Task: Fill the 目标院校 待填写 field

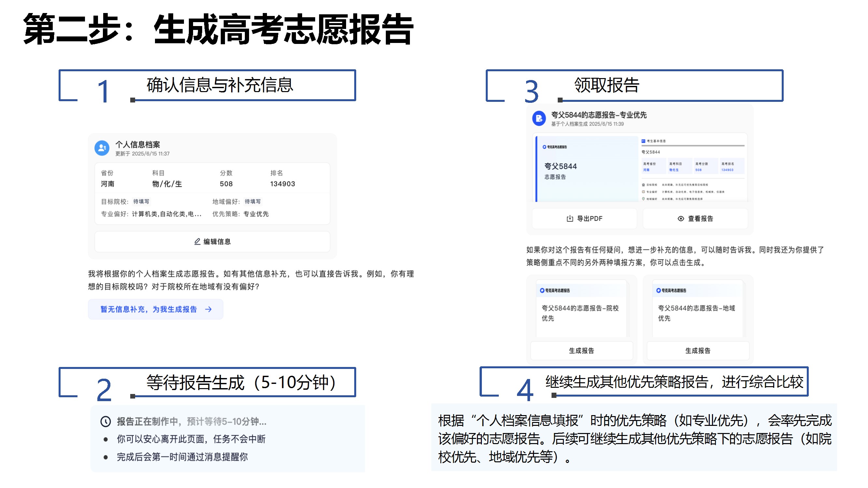Action: coord(141,201)
